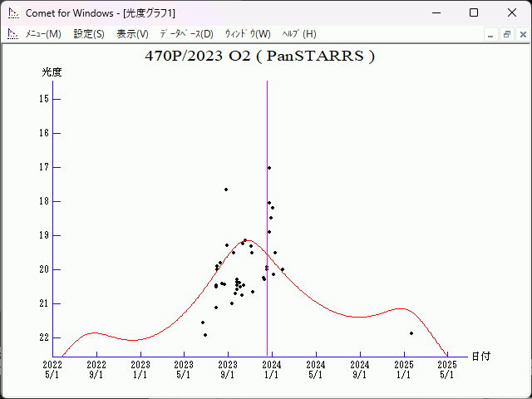Maximize the Comet for Windows window
532x399 pixels.
pyautogui.click(x=473, y=13)
